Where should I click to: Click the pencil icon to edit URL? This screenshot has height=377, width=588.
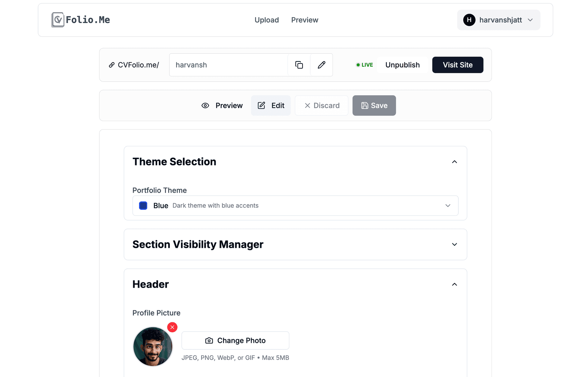click(321, 65)
